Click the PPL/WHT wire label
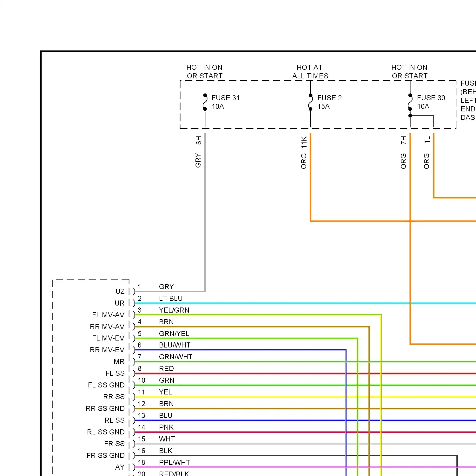476x476 pixels. coord(175,462)
